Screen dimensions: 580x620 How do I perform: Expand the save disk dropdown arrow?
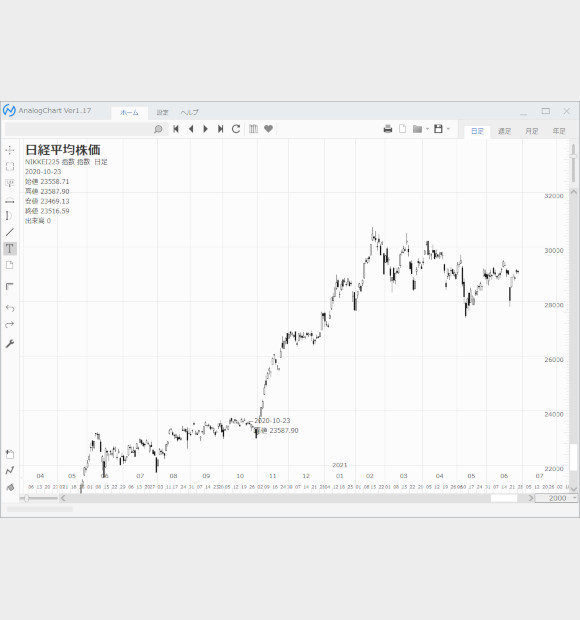pos(448,129)
